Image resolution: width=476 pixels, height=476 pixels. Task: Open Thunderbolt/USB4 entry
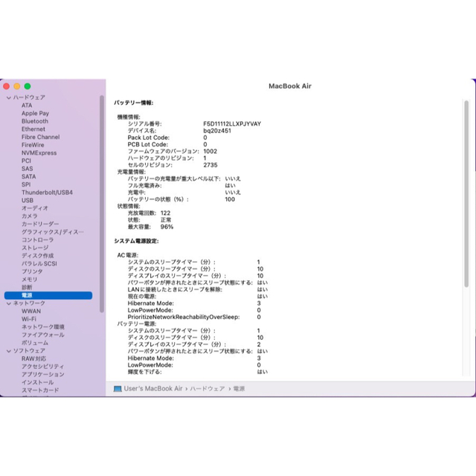[x=47, y=192]
